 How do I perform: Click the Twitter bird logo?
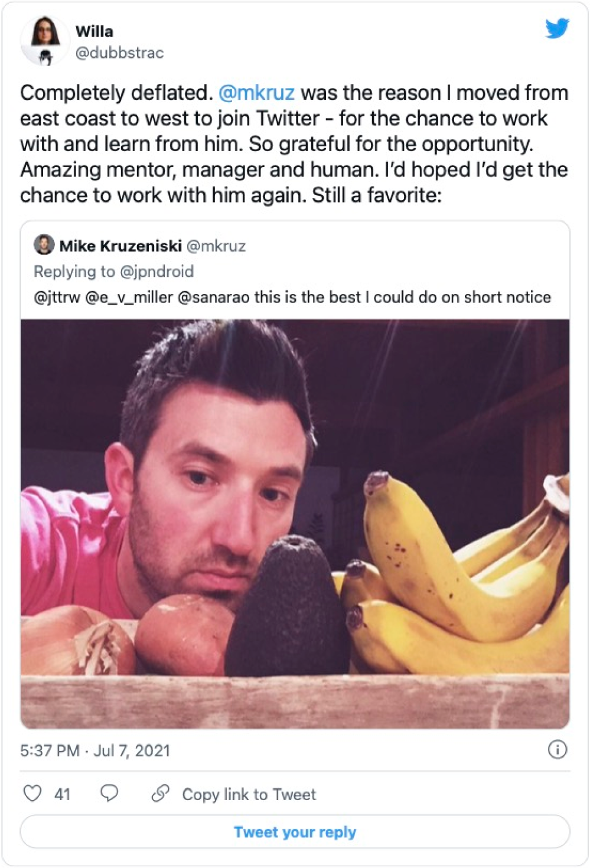(556, 28)
